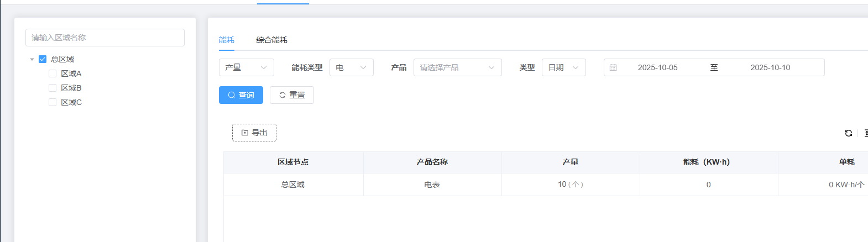
Task: Click the 查询 button
Action: pyautogui.click(x=241, y=95)
